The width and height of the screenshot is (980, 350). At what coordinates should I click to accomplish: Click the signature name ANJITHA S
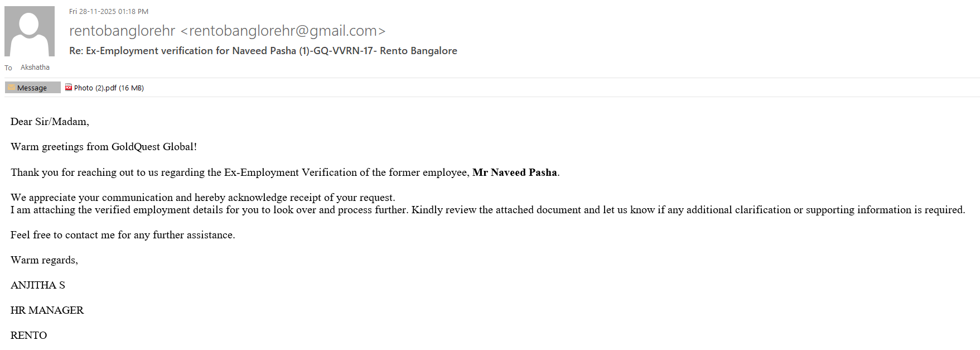[38, 285]
